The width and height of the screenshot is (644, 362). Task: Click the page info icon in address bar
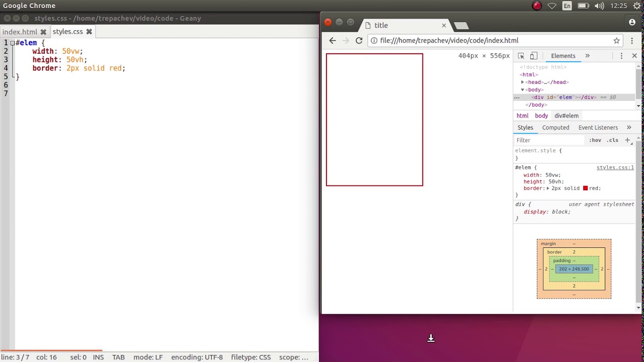[374, 41]
